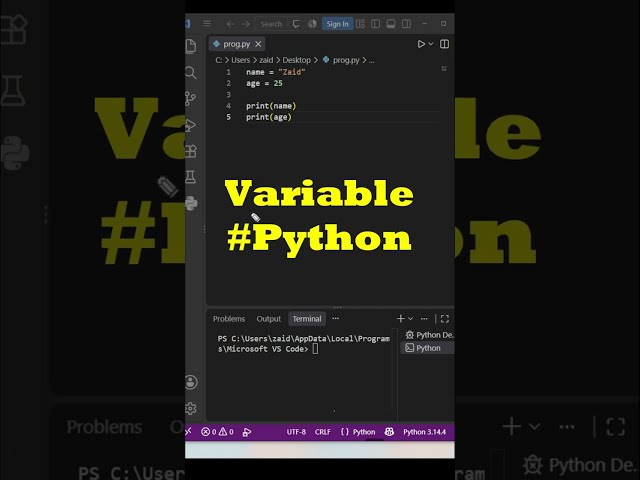Click the Sign In button
Image resolution: width=640 pixels, height=480 pixels.
(x=337, y=24)
